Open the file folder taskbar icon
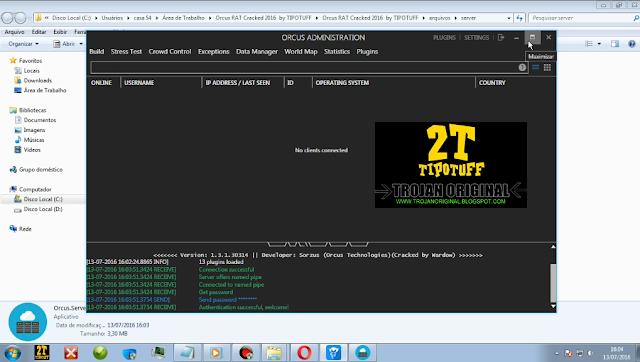The height and width of the screenshot is (362, 640). point(273,352)
